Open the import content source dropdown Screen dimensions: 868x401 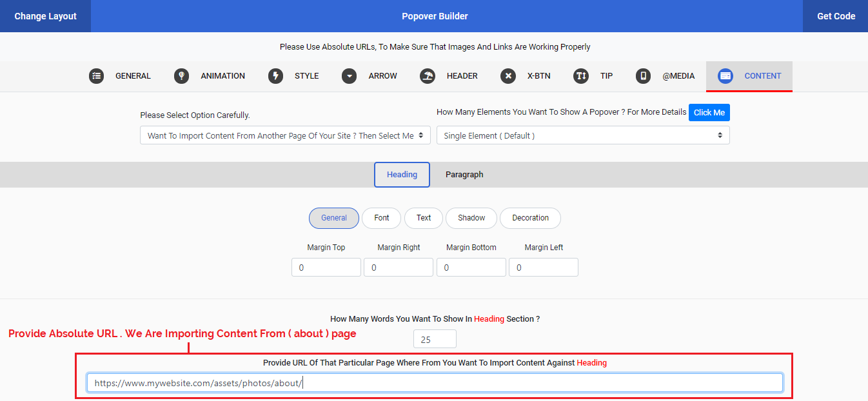click(x=285, y=135)
